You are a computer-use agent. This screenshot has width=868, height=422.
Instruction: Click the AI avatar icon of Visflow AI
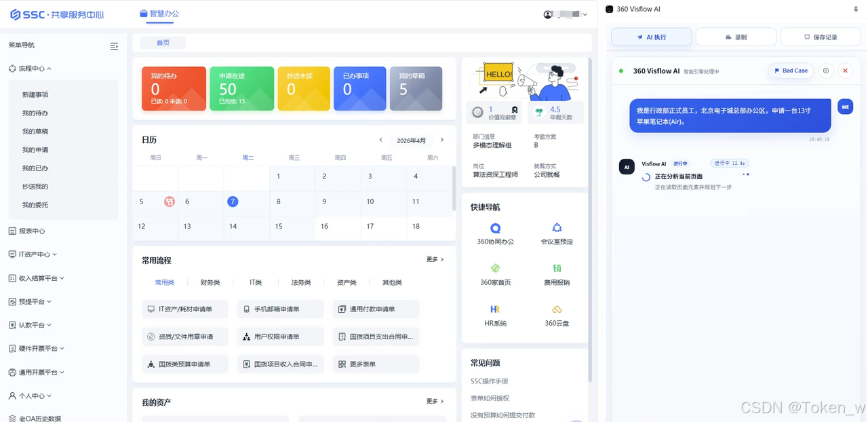(x=627, y=166)
